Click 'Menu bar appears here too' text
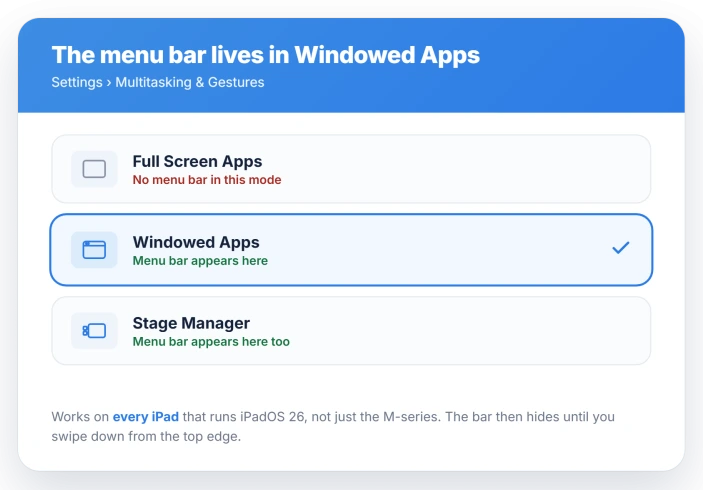 click(211, 342)
